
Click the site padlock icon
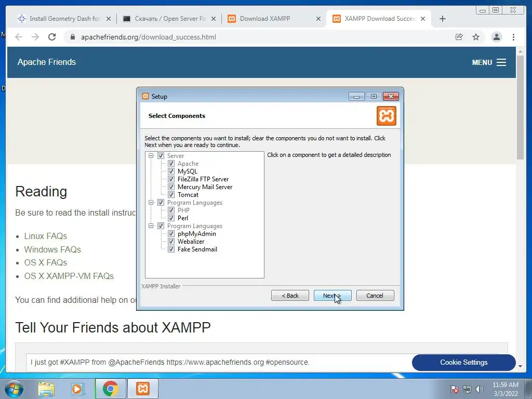(x=73, y=37)
